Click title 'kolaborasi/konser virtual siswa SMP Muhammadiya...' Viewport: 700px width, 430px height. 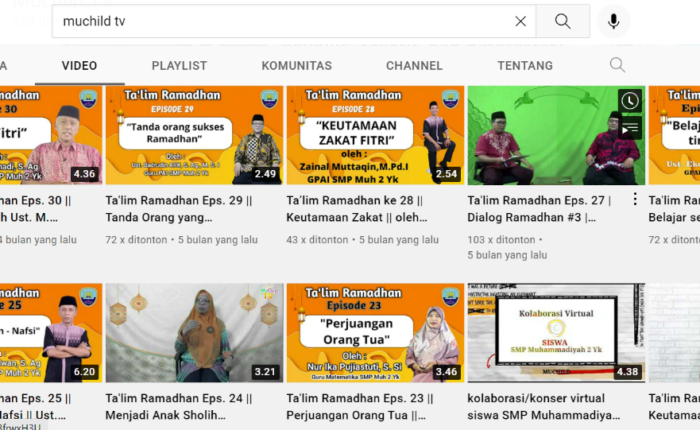544,406
